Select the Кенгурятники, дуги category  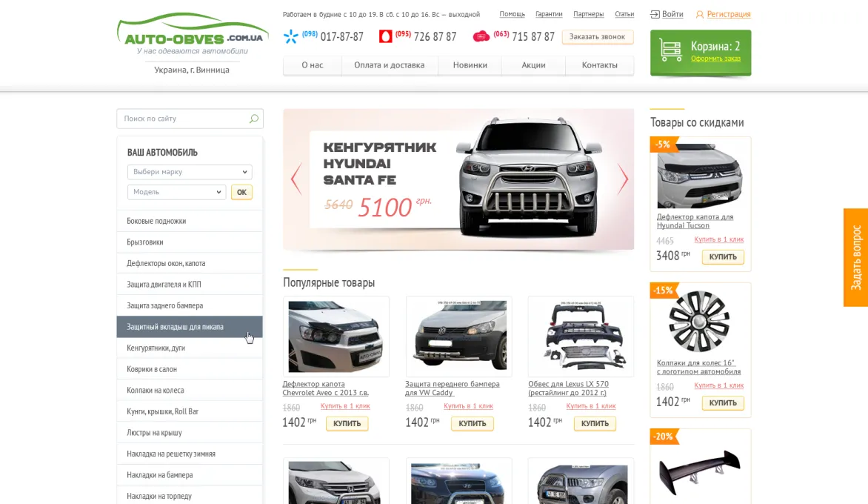click(x=190, y=348)
